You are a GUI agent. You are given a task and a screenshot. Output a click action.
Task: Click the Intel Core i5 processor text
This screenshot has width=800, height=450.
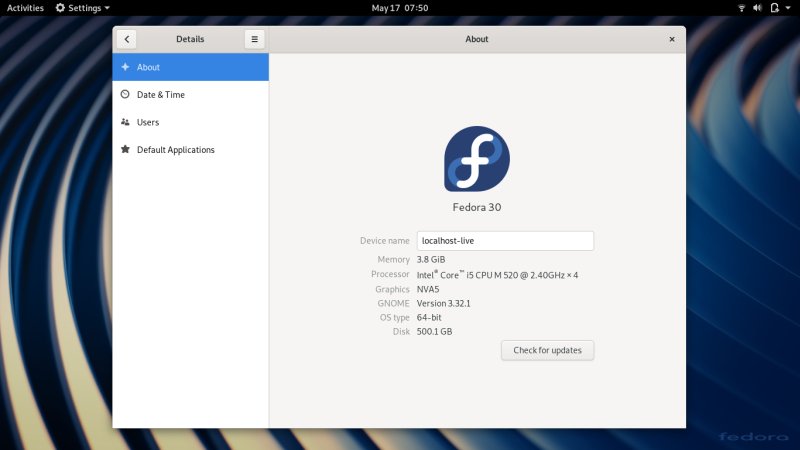[x=497, y=275]
